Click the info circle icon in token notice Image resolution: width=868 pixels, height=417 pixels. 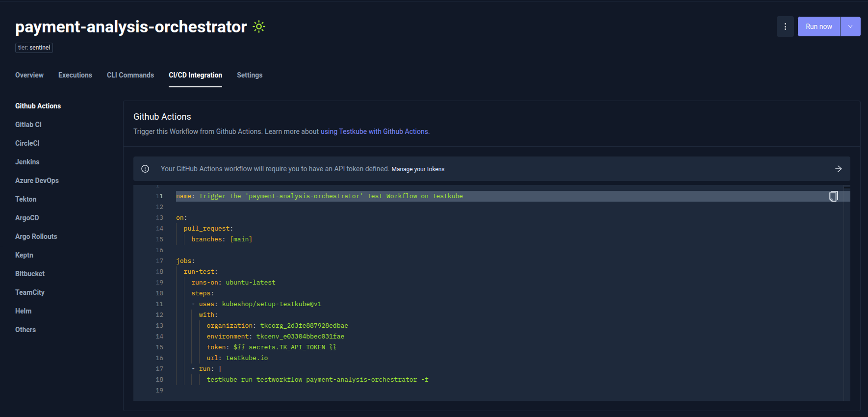coord(145,169)
